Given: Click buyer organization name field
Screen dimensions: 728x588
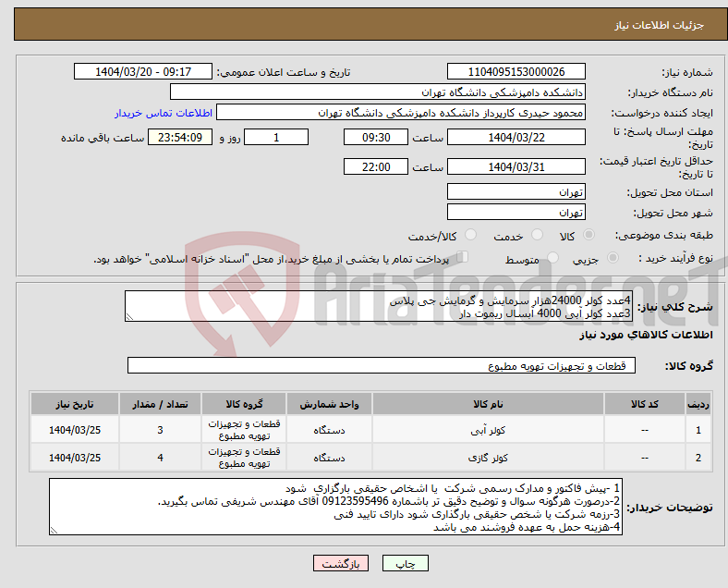Looking at the screenshot, I should (x=378, y=92).
